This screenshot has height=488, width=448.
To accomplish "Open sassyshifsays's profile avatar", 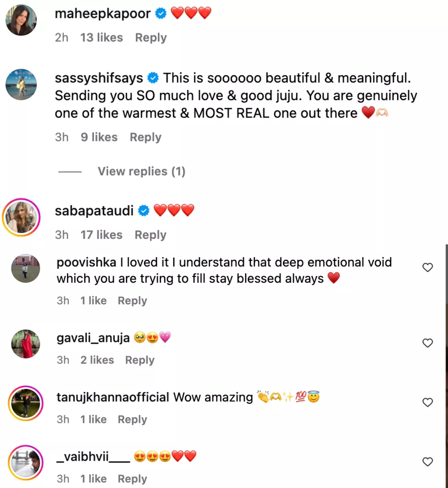I will (x=21, y=85).
